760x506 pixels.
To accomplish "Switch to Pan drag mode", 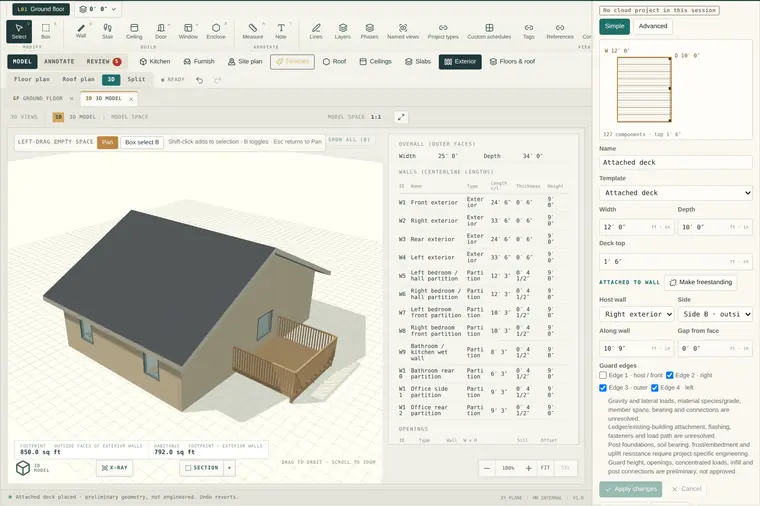I will click(108, 142).
